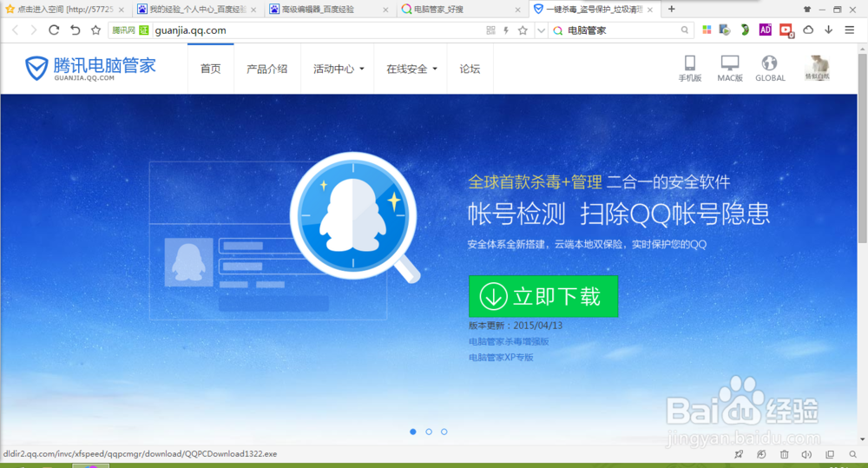Click the vertical scrollbar thumb
868x468 pixels.
pos(863,148)
